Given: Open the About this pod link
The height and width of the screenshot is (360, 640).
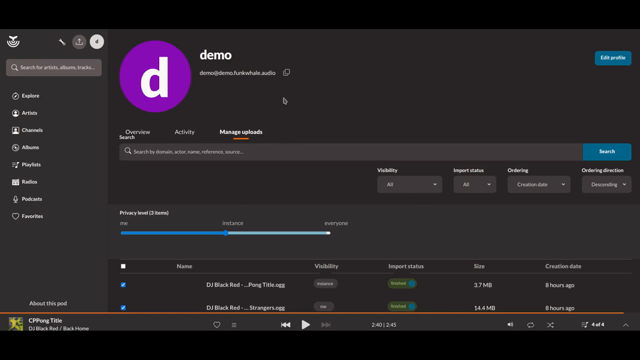Looking at the screenshot, I should pos(48,303).
